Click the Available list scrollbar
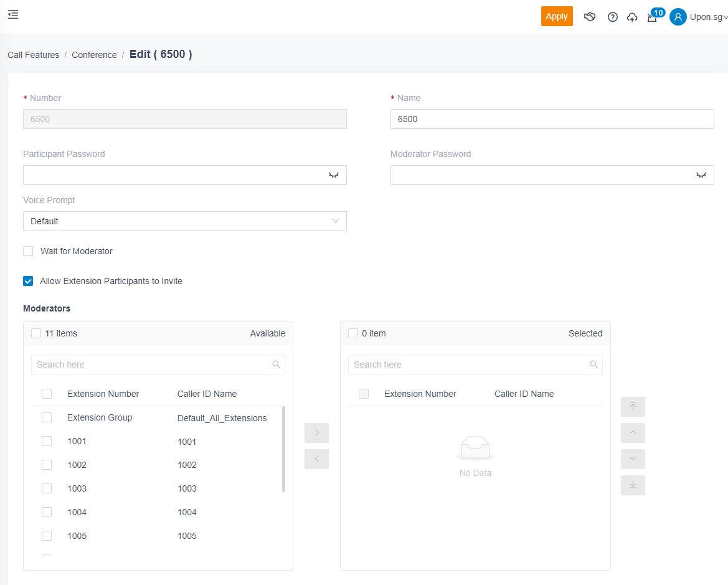Image resolution: width=728 pixels, height=585 pixels. coord(284,449)
